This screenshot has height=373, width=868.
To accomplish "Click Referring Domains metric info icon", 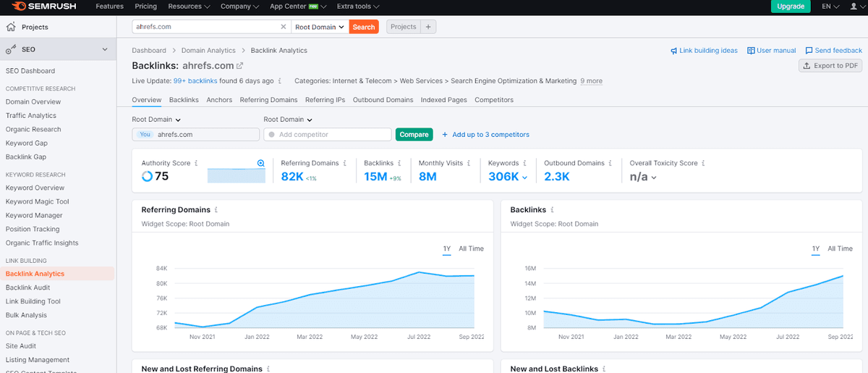I will [345, 163].
